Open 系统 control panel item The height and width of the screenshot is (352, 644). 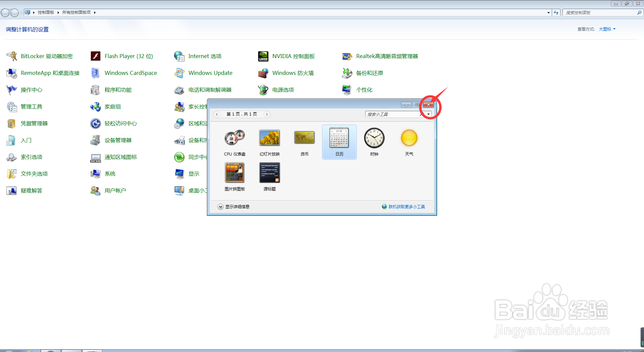coord(103,174)
